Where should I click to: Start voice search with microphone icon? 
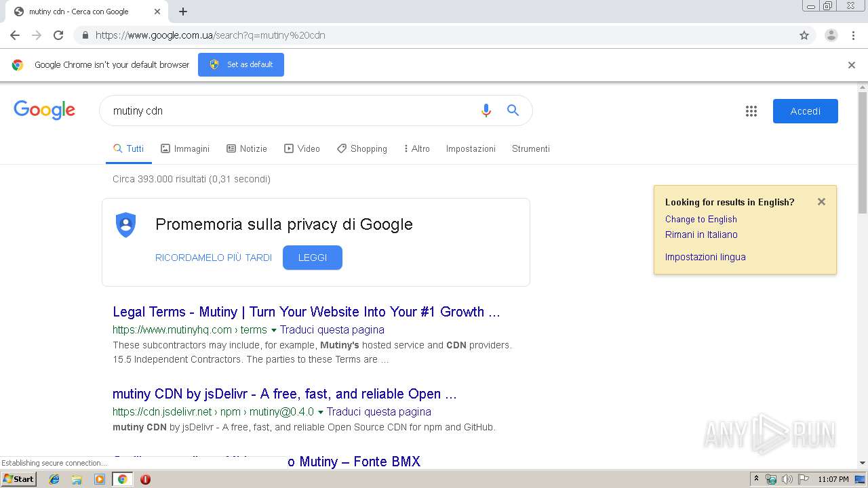(x=486, y=110)
